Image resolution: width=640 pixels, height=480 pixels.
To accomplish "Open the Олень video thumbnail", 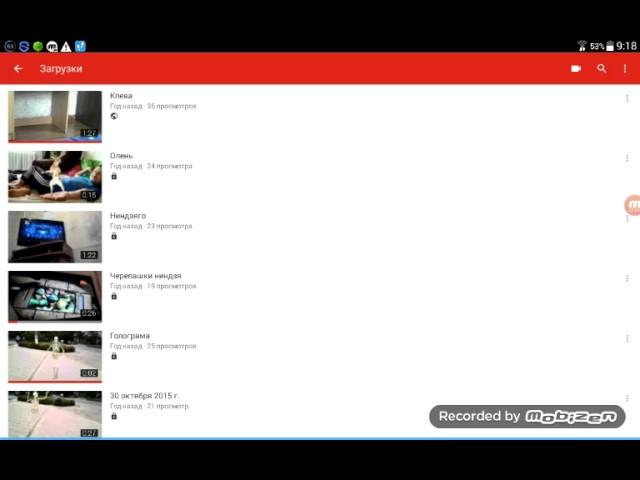I will [55, 177].
